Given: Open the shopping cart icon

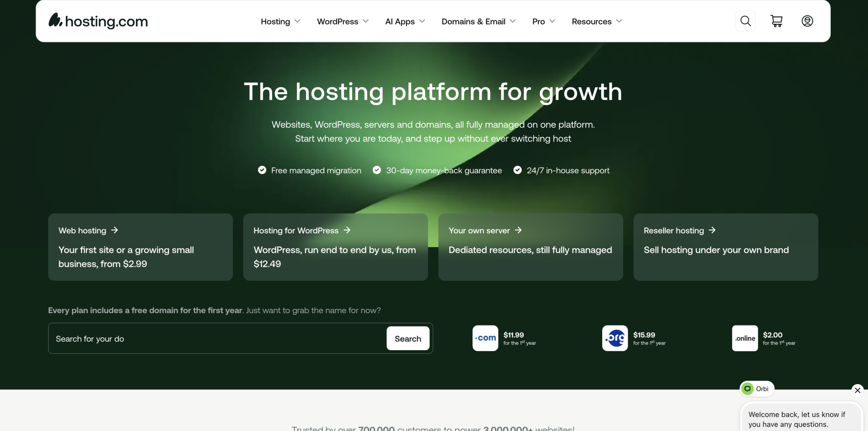Looking at the screenshot, I should tap(776, 21).
